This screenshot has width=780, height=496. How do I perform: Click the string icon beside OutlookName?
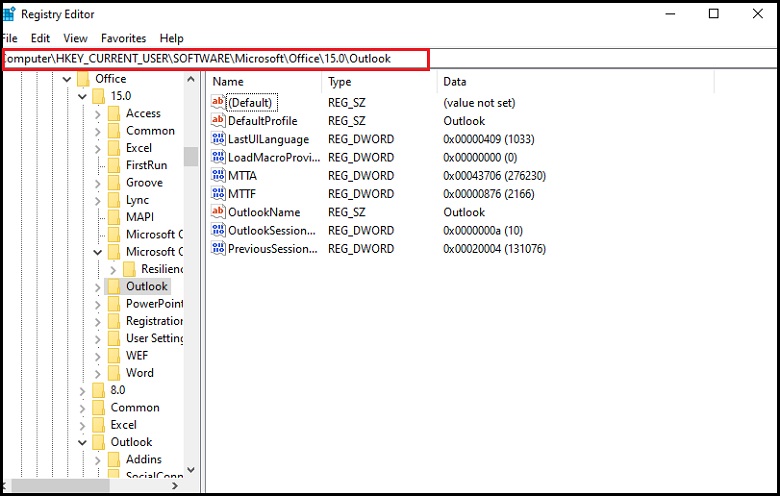[x=218, y=212]
